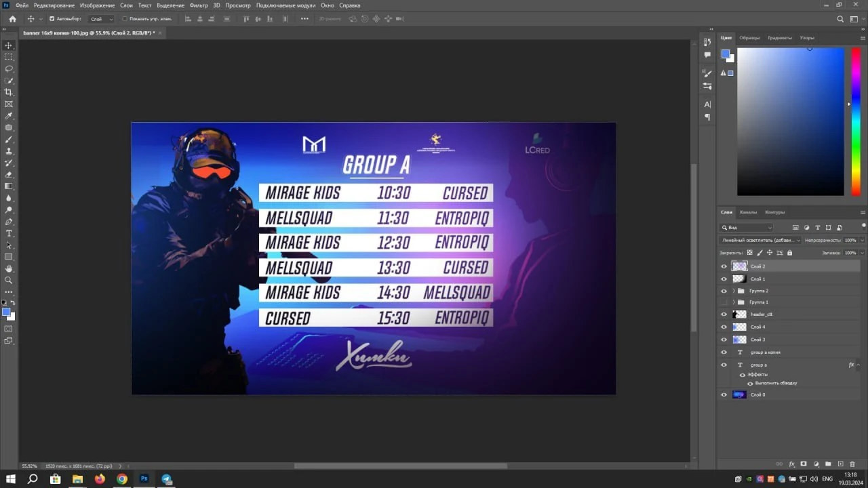Viewport: 868px width, 488px height.
Task: Click Delete layer trash icon
Action: click(x=852, y=464)
